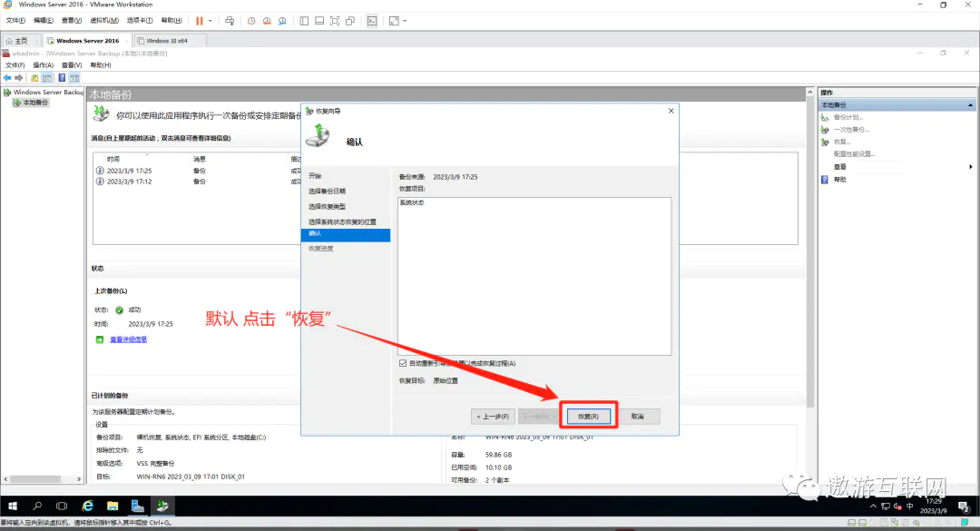Launch Internet Explorer from the taskbar
This screenshot has height=531, width=980.
point(87,506)
